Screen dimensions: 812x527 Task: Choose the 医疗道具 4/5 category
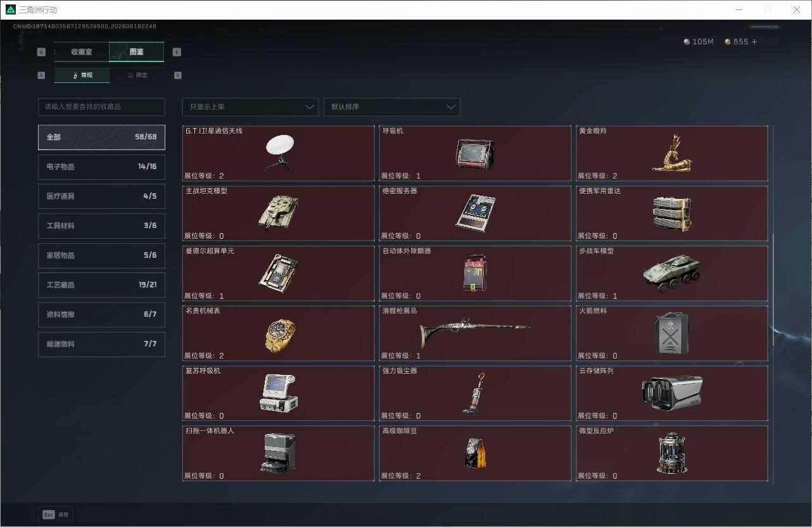101,196
